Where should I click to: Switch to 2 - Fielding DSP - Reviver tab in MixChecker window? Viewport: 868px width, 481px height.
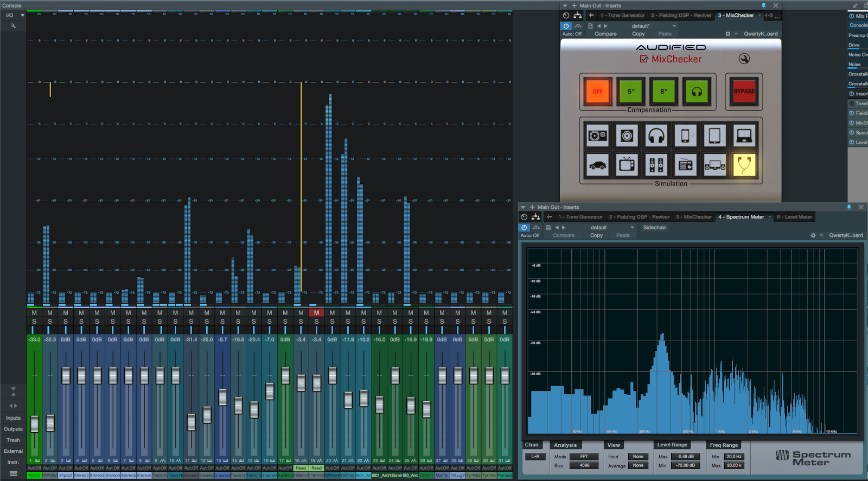click(681, 16)
